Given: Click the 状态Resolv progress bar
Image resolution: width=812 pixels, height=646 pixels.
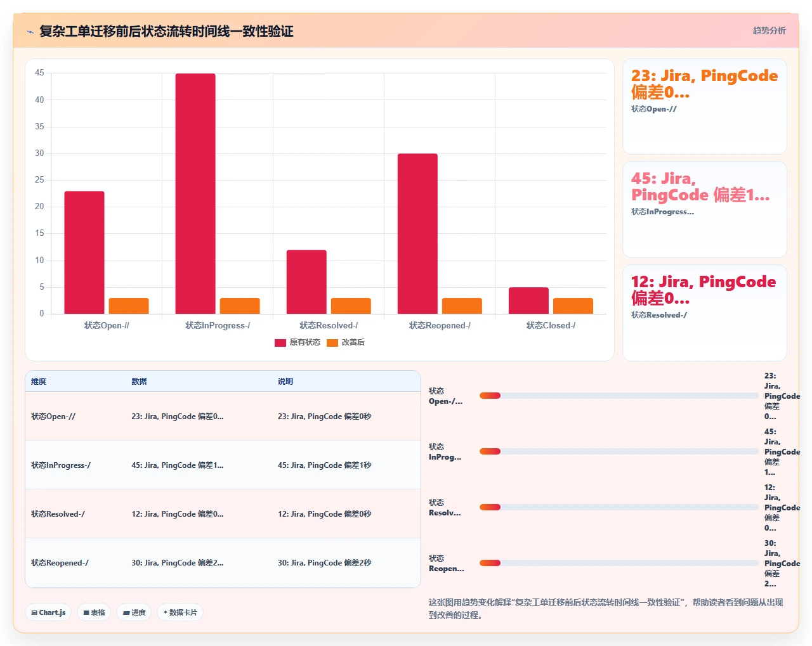Looking at the screenshot, I should click(619, 507).
